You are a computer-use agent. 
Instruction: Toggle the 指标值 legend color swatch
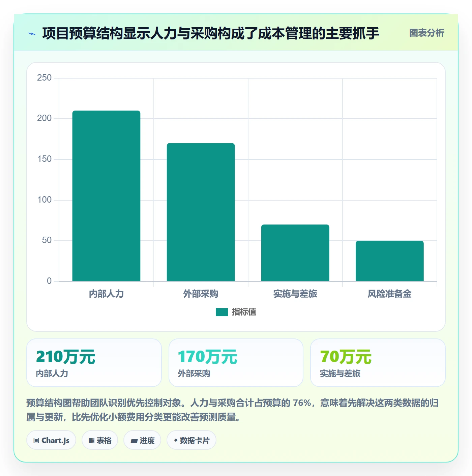click(x=222, y=312)
